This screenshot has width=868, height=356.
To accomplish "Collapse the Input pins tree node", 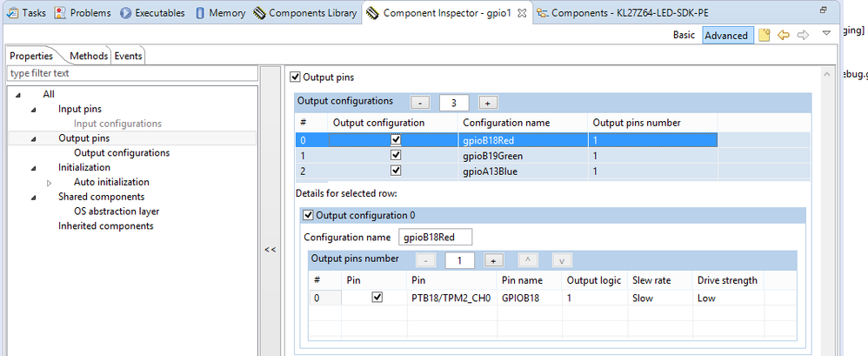I will point(34,109).
